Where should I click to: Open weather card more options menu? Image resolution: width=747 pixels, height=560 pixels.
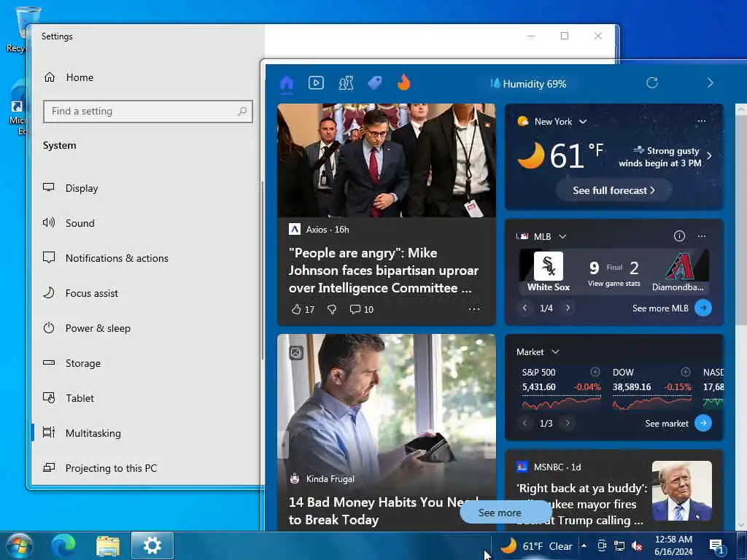701,121
